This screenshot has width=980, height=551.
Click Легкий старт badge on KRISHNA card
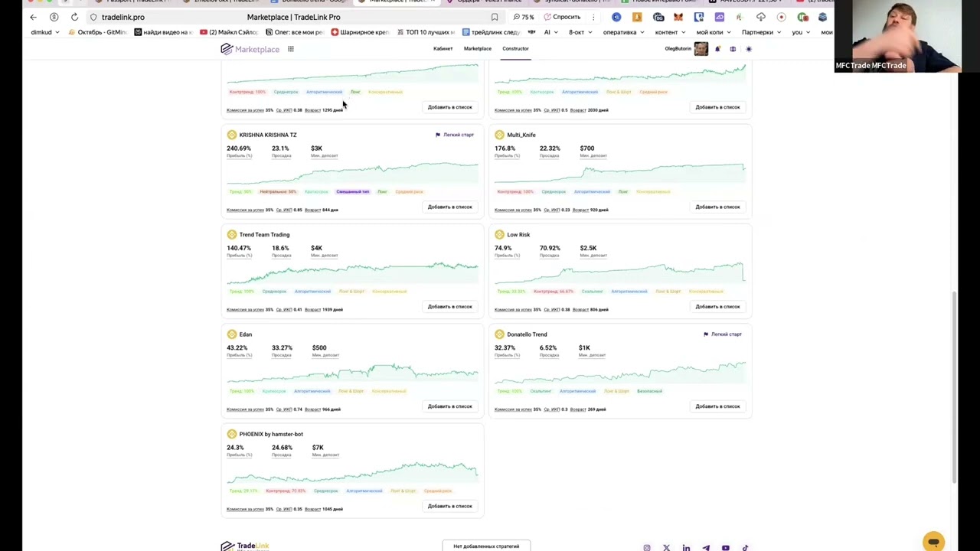point(455,135)
